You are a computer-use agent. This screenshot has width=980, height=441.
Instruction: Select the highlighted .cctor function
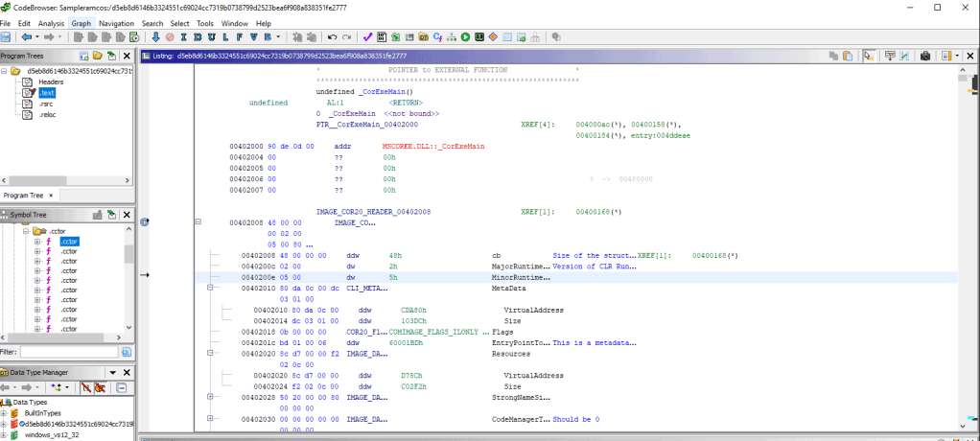pos(68,242)
